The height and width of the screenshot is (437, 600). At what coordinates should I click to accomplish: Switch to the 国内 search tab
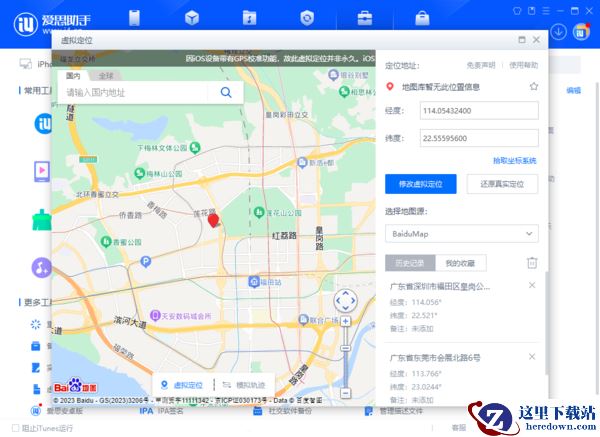point(73,76)
